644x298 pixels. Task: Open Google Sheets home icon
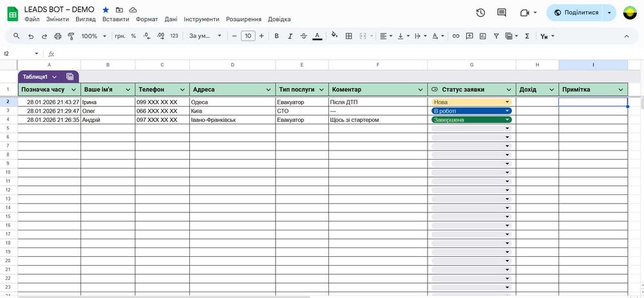coord(13,14)
